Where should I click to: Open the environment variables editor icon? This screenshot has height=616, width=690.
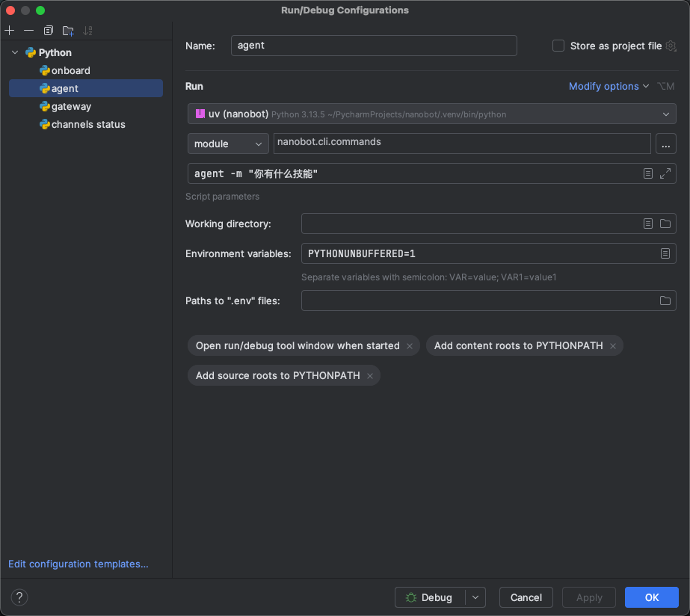(665, 253)
